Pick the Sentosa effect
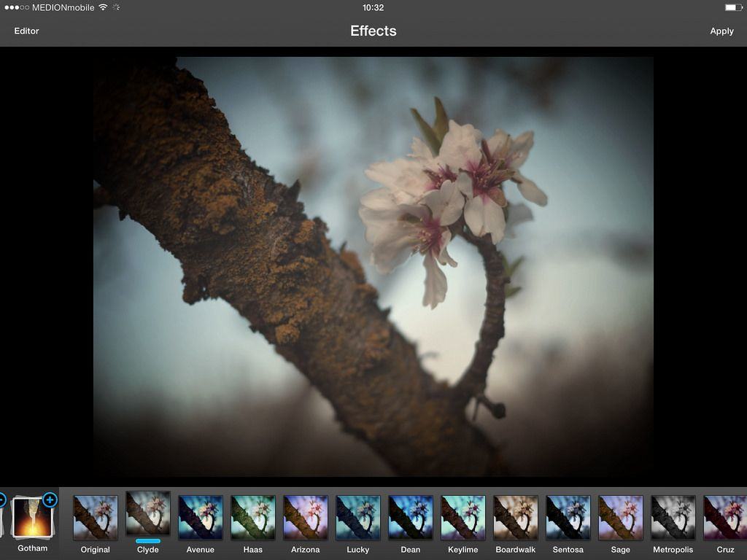 coord(568,518)
